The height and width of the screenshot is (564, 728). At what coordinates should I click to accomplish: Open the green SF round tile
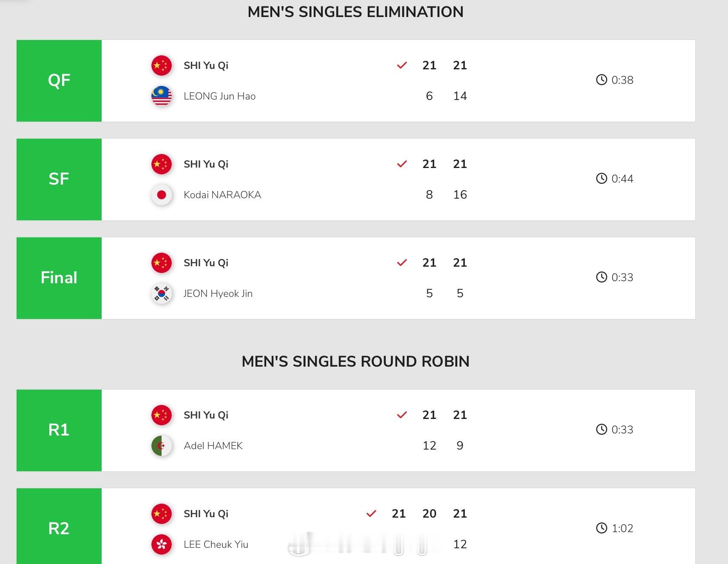pos(59,179)
